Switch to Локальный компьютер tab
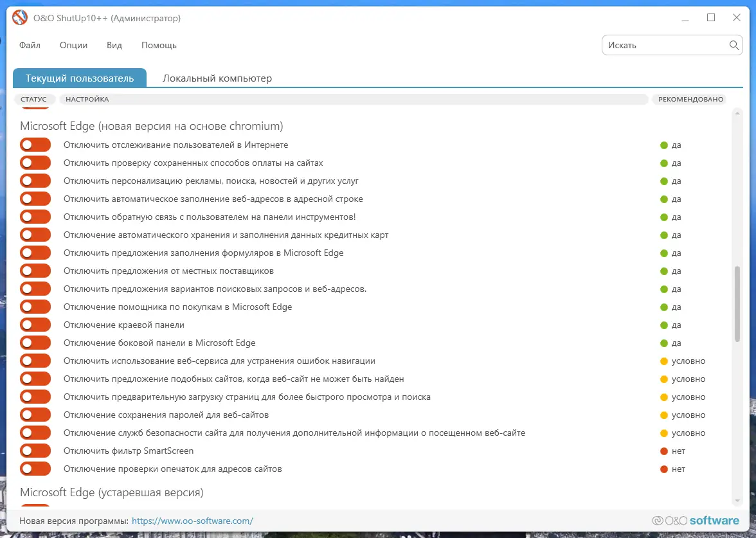The height and width of the screenshot is (538, 756). [x=217, y=78]
